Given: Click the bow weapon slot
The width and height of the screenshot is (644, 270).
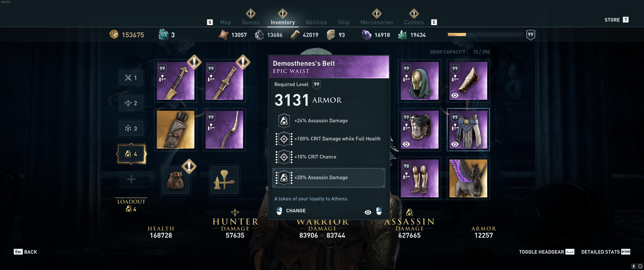Looking at the screenshot, I should 224,130.
